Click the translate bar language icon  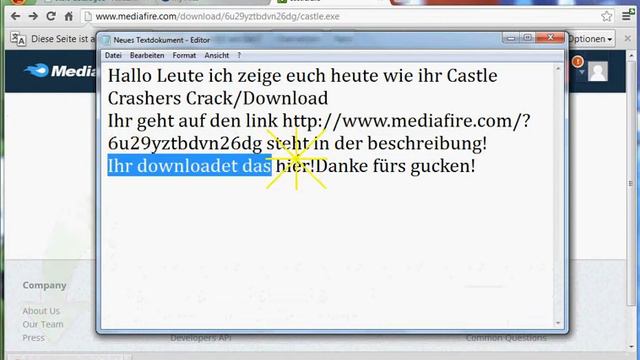pyautogui.click(x=18, y=39)
